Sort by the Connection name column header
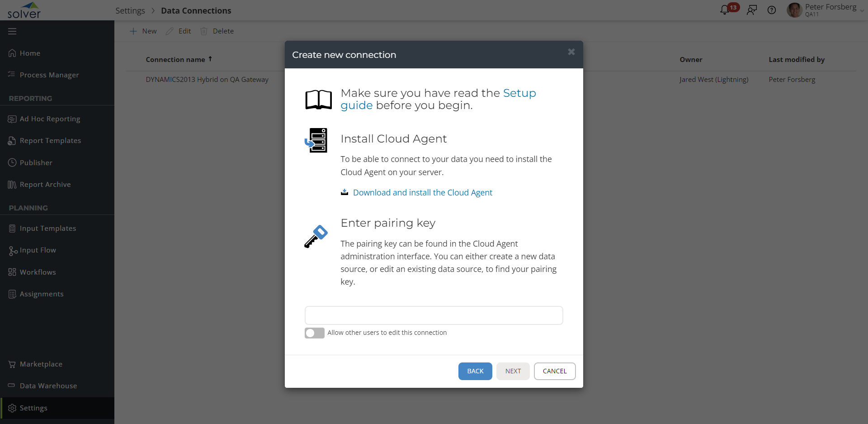Viewport: 868px width, 424px height. (175, 60)
